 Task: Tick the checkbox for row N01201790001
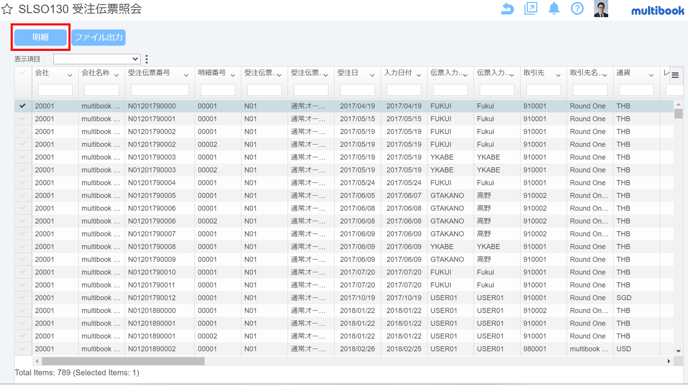click(x=22, y=119)
